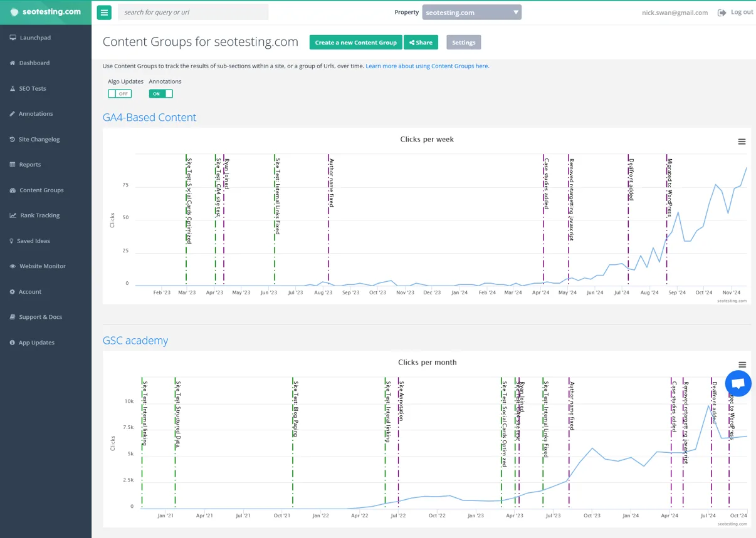Click the Saved Ideas lightbulb icon
The width and height of the screenshot is (756, 538).
[12, 241]
